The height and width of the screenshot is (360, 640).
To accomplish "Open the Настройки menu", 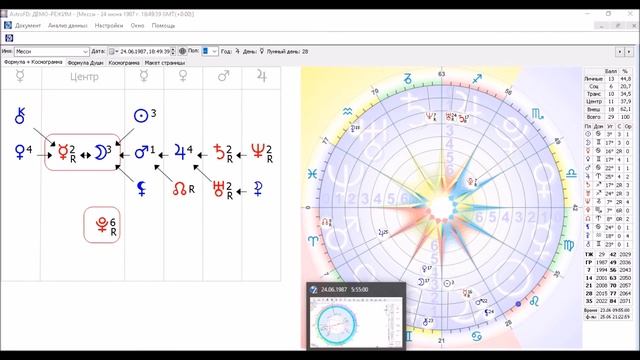I will pos(109,25).
